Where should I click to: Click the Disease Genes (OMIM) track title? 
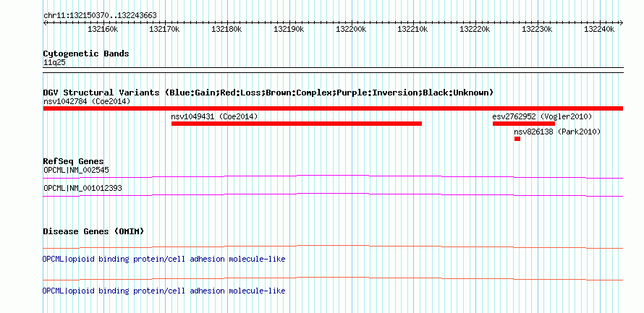(x=93, y=231)
